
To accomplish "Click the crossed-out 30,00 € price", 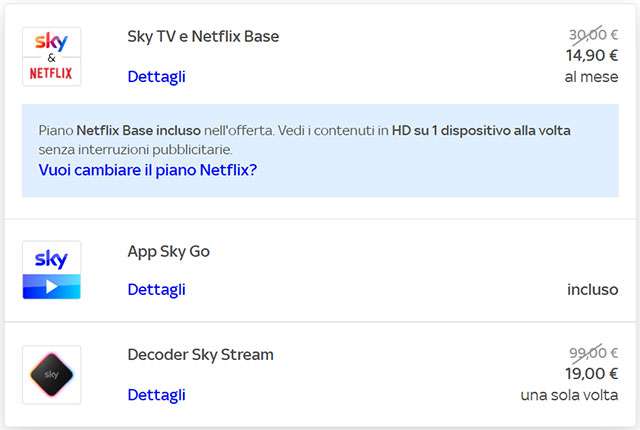I will [x=591, y=34].
